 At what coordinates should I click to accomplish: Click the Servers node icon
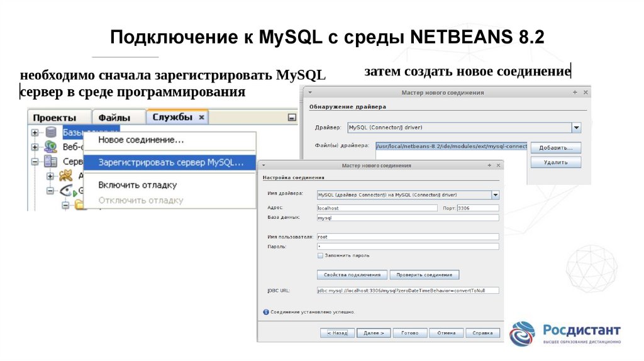pyautogui.click(x=50, y=162)
